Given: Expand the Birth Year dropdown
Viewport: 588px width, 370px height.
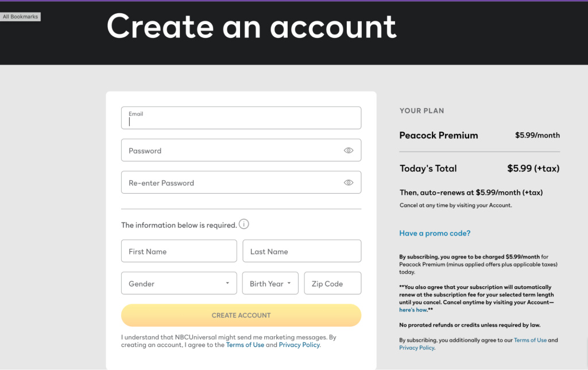Looking at the screenshot, I should point(270,283).
